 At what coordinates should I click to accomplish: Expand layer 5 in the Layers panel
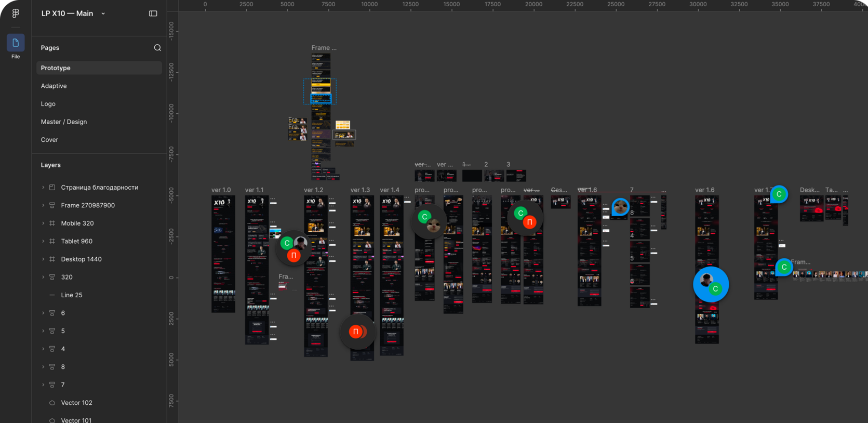pyautogui.click(x=43, y=331)
